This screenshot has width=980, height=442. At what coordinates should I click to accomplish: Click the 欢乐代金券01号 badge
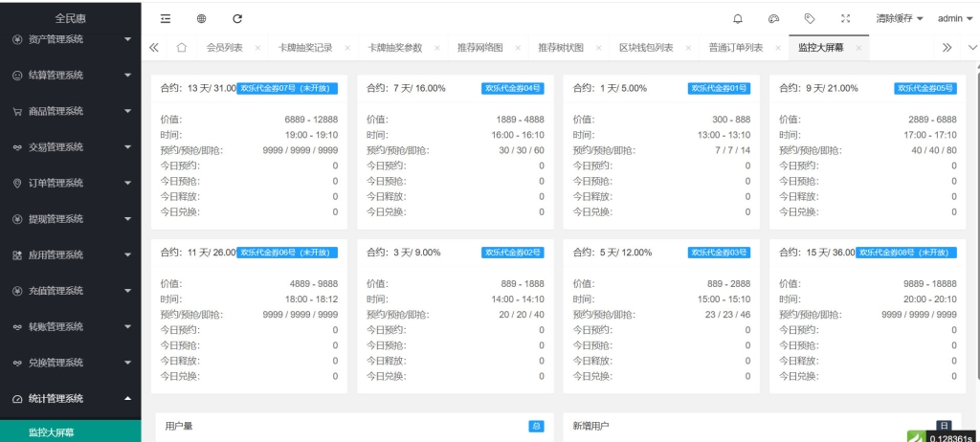pyautogui.click(x=718, y=88)
